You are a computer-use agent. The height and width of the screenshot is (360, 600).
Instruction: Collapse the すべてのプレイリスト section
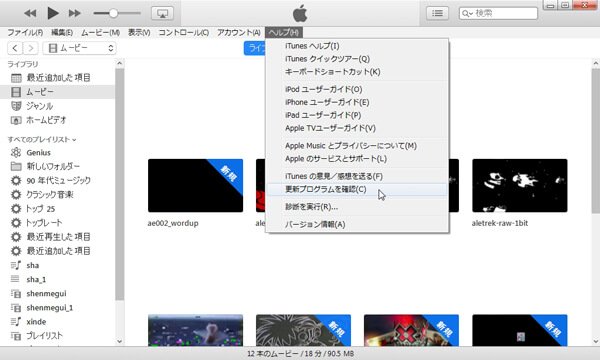click(42, 140)
